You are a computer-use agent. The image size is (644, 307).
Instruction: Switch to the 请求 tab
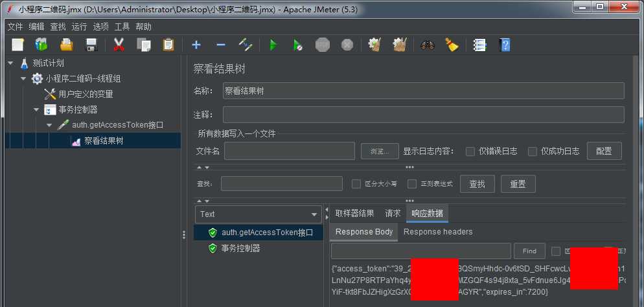[393, 213]
